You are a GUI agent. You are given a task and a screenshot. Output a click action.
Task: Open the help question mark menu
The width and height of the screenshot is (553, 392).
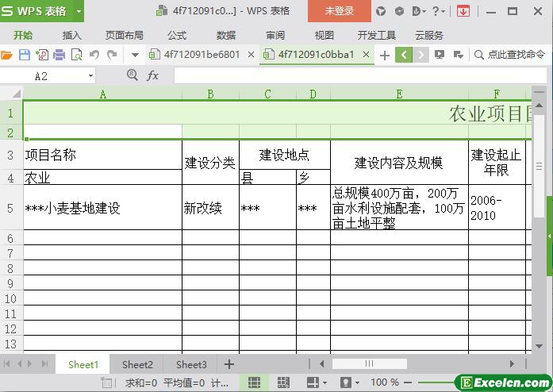click(x=438, y=11)
